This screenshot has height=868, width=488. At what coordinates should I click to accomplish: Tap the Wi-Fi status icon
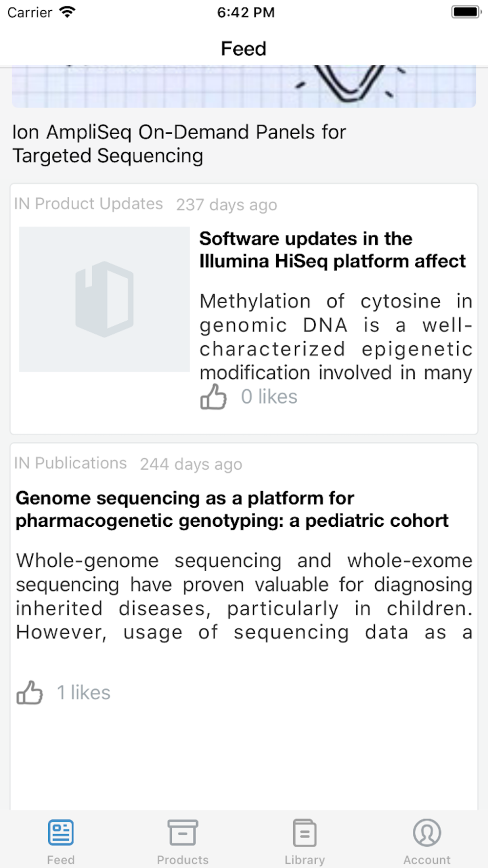pos(67,12)
